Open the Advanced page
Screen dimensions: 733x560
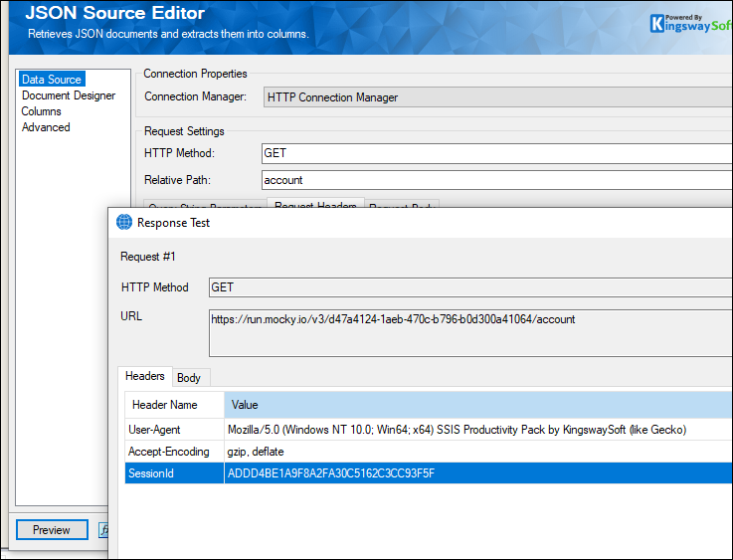click(46, 127)
